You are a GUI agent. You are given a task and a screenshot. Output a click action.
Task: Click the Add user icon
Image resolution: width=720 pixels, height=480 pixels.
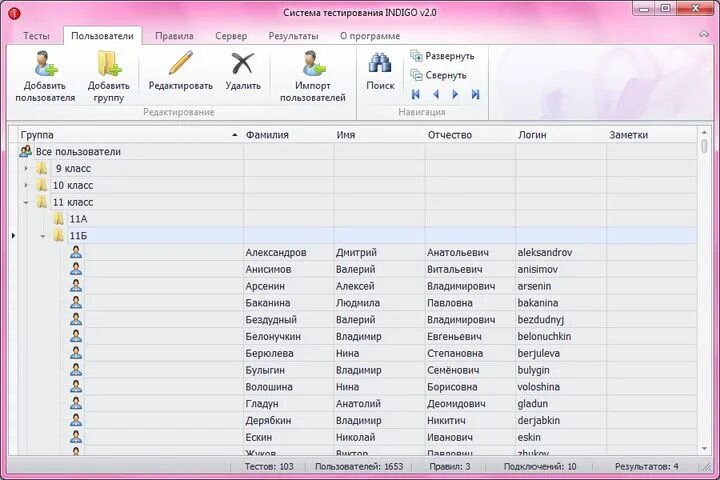[45, 63]
